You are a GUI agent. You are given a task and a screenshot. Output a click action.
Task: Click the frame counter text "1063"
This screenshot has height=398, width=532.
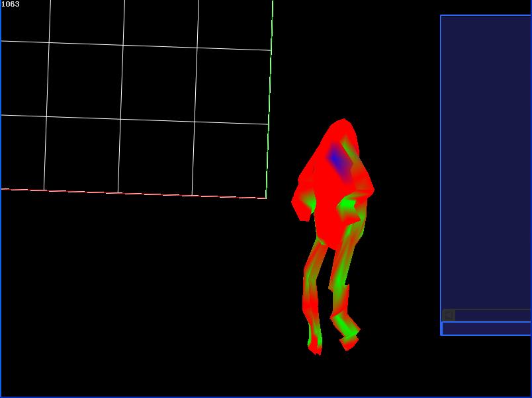pos(11,4)
